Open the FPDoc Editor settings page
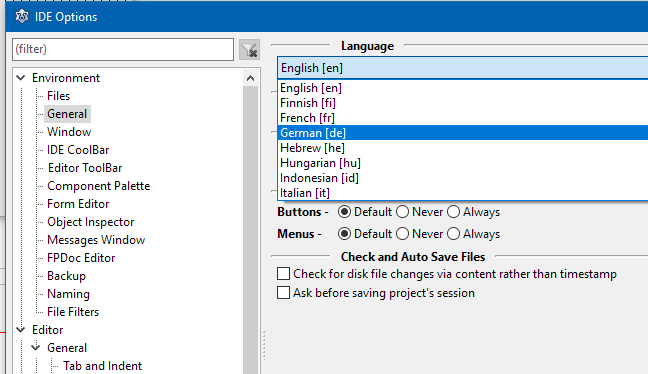This screenshot has height=374, width=648. click(x=81, y=258)
